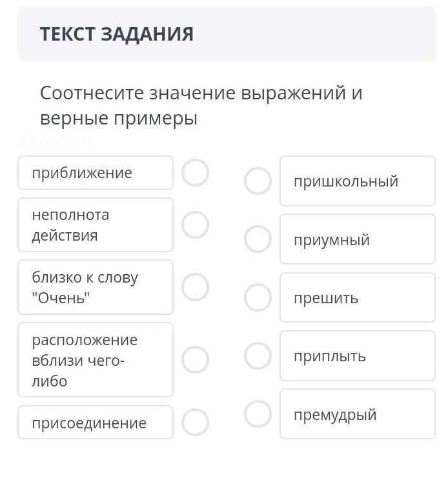Click the ТЕКСТ ЗАДАНИЯ header

tap(117, 34)
